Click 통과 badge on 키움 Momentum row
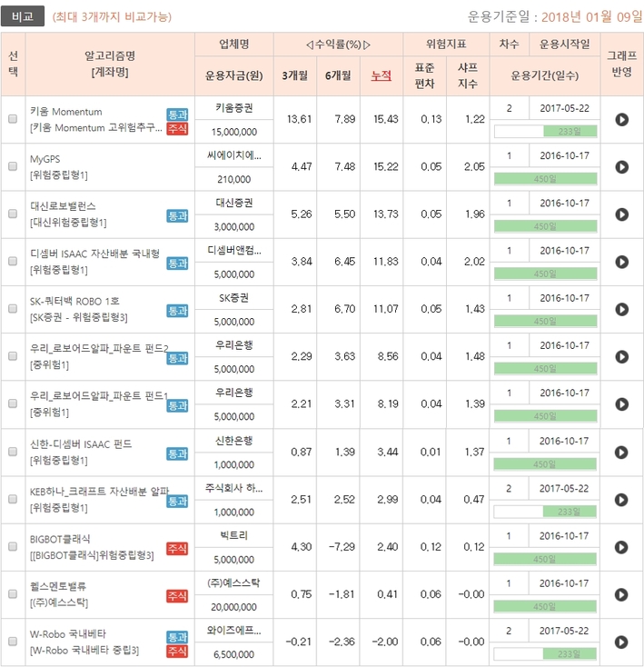Screen dimensions: 644x667 177,114
